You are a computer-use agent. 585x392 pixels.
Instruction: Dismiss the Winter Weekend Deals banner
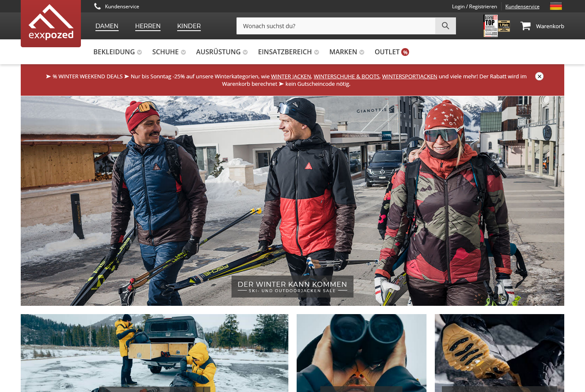tap(539, 76)
